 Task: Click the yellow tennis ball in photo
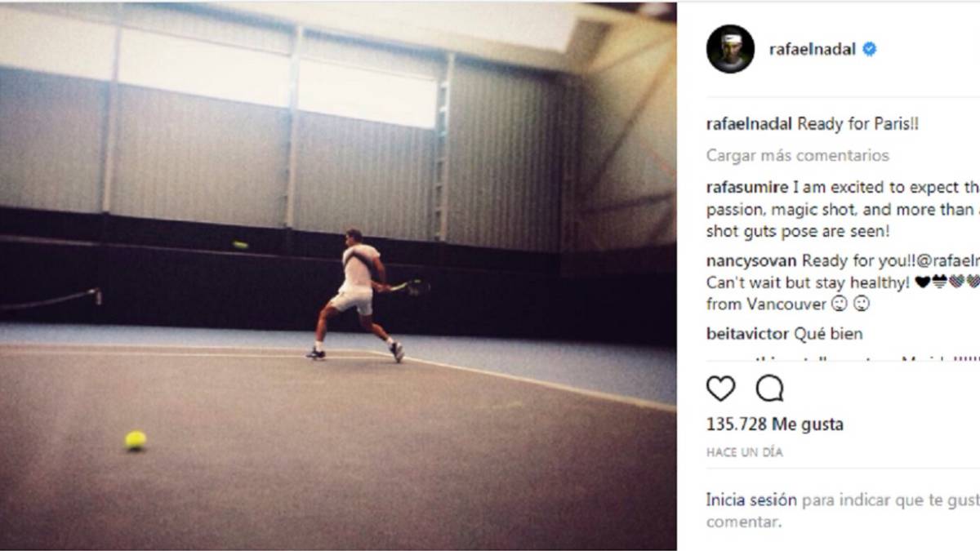pos(135,440)
